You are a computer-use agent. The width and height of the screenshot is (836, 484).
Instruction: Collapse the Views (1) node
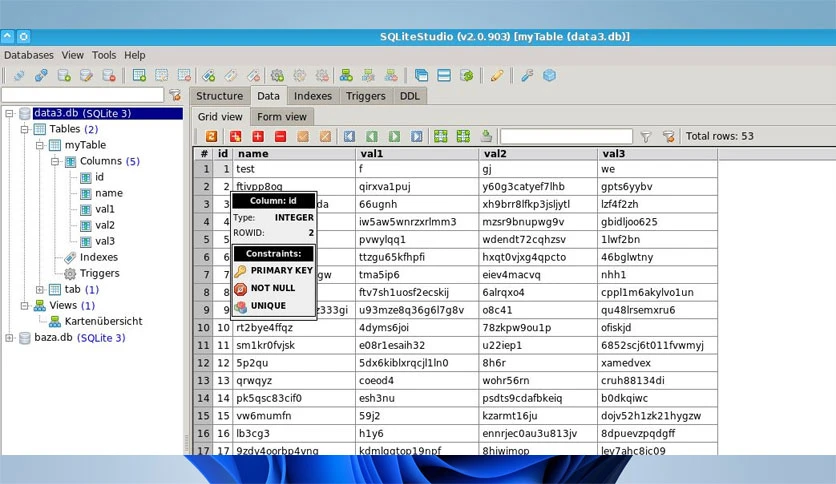25,305
